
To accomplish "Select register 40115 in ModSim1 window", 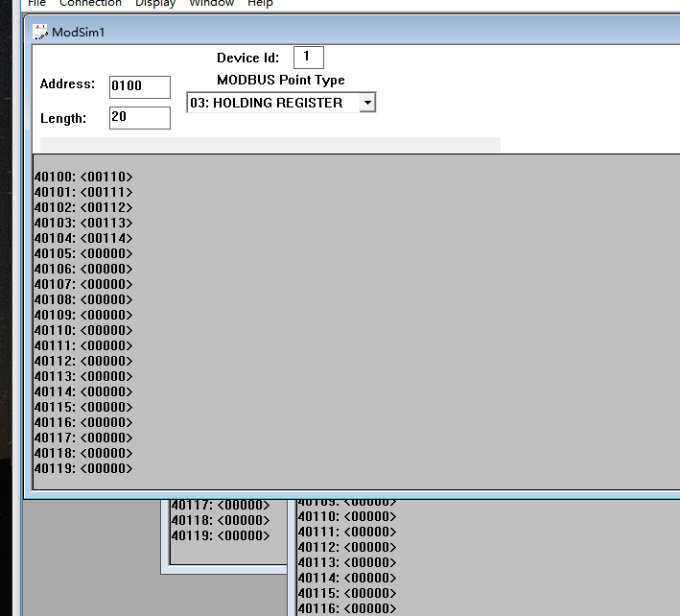I will pos(83,407).
